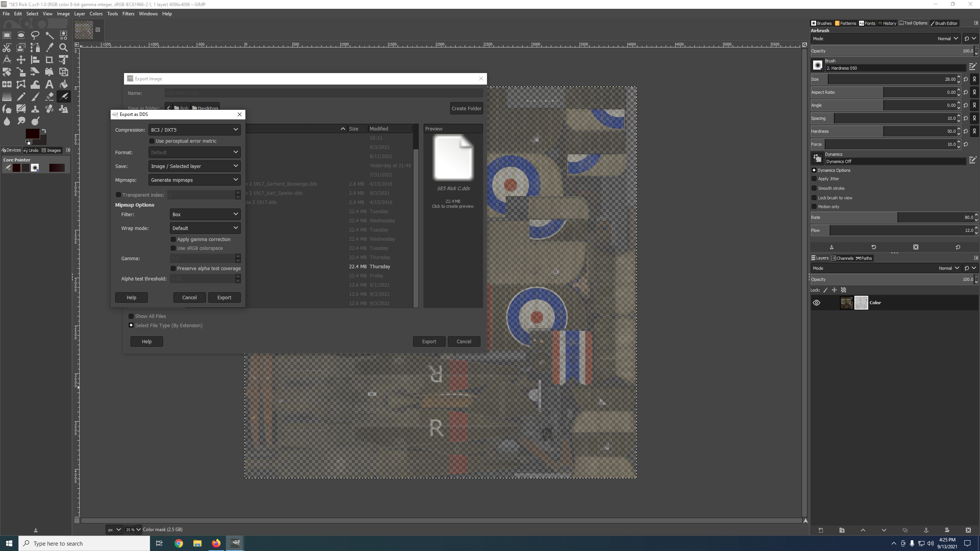Screen dimensions: 980x551
Task: Switch to the Channels tab
Action: tap(842, 258)
